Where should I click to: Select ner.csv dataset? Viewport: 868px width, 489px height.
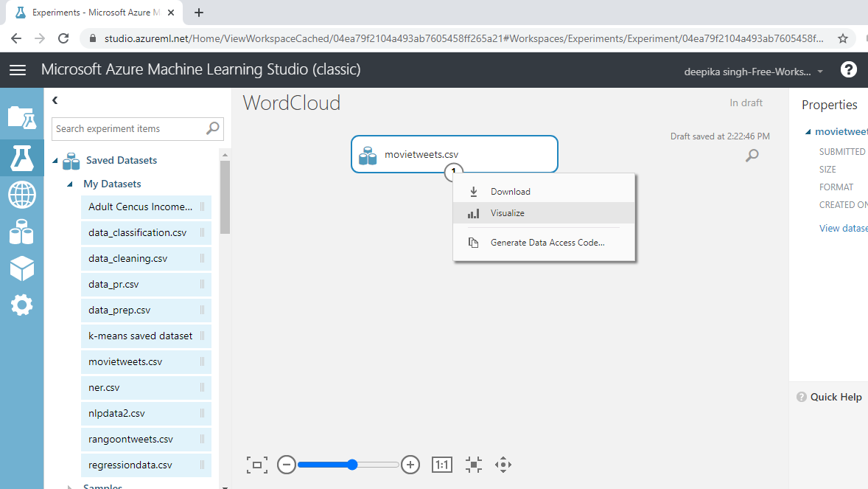coord(146,387)
